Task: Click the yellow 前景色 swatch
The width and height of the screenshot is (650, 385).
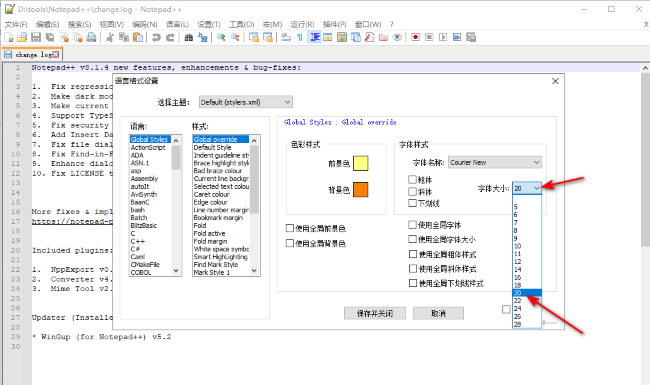Action: pos(361,163)
